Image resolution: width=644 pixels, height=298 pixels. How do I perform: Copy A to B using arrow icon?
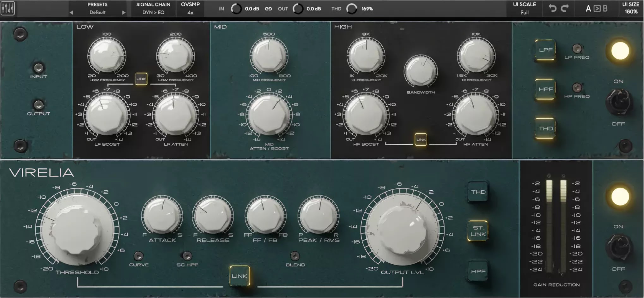pos(597,9)
